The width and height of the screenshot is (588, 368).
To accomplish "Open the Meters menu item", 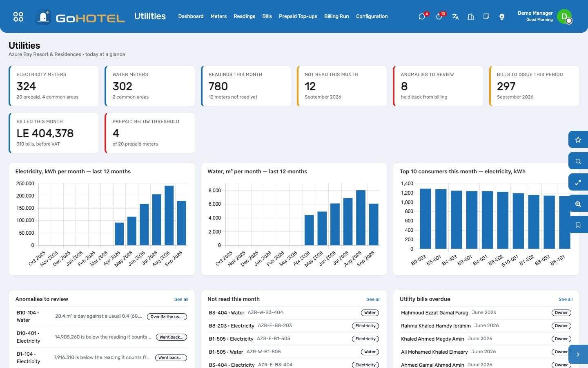I will (218, 16).
